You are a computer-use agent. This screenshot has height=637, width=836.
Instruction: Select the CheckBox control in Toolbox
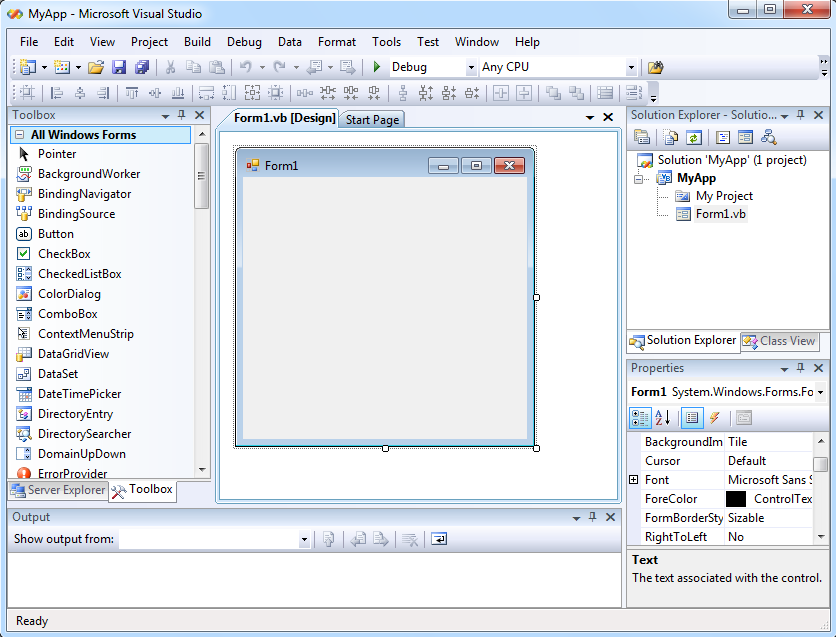pyautogui.click(x=64, y=254)
